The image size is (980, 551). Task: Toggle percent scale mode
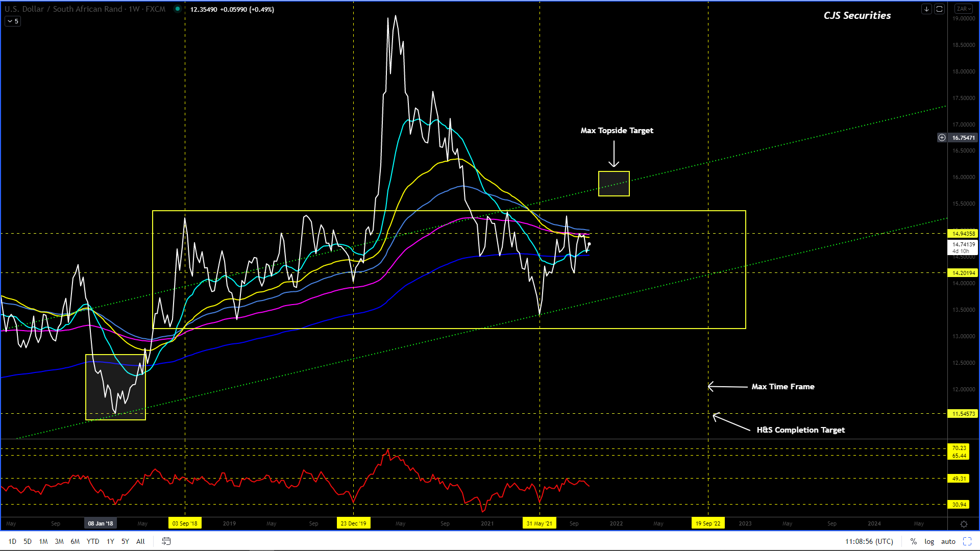click(914, 541)
